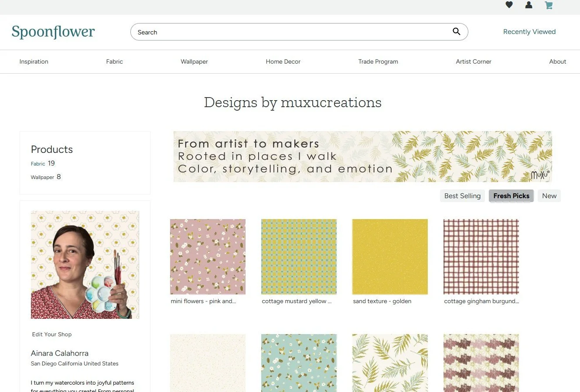Open Recently Viewed items
The height and width of the screenshot is (392, 580).
click(x=529, y=31)
